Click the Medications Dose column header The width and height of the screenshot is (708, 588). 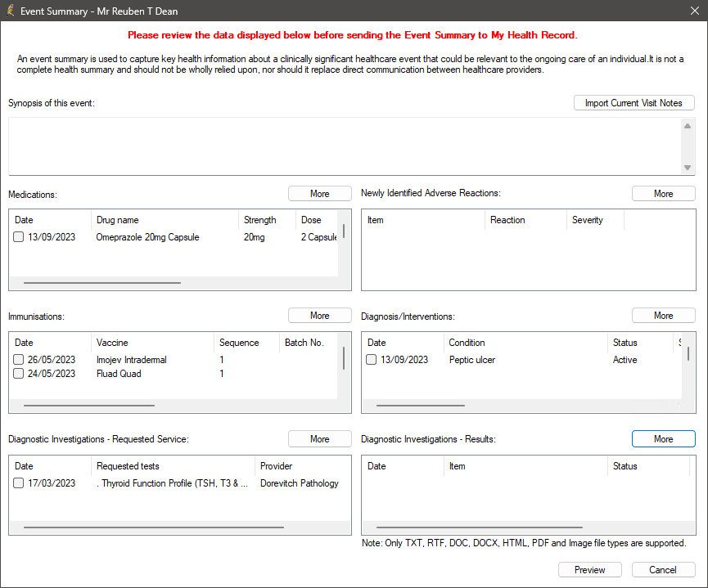pos(317,220)
